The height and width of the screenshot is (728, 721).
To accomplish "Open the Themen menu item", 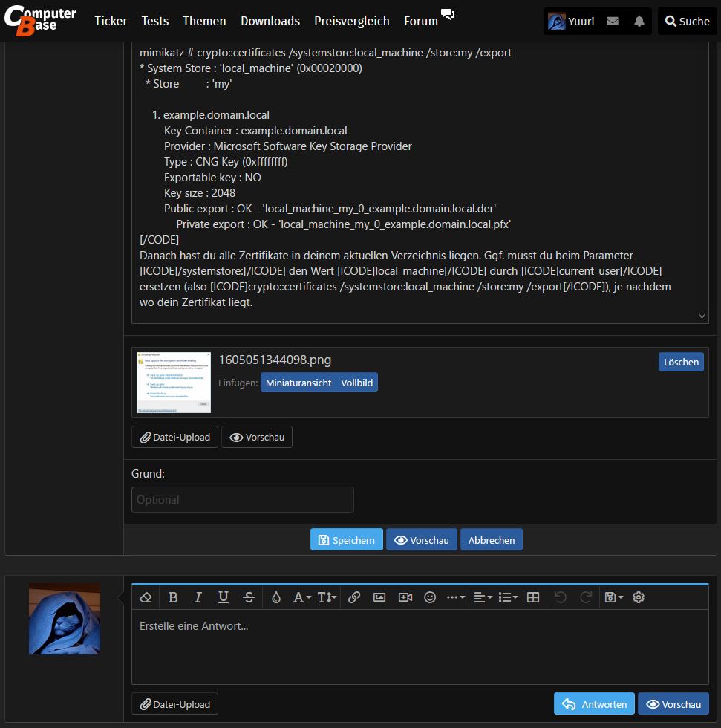I will 204,21.
